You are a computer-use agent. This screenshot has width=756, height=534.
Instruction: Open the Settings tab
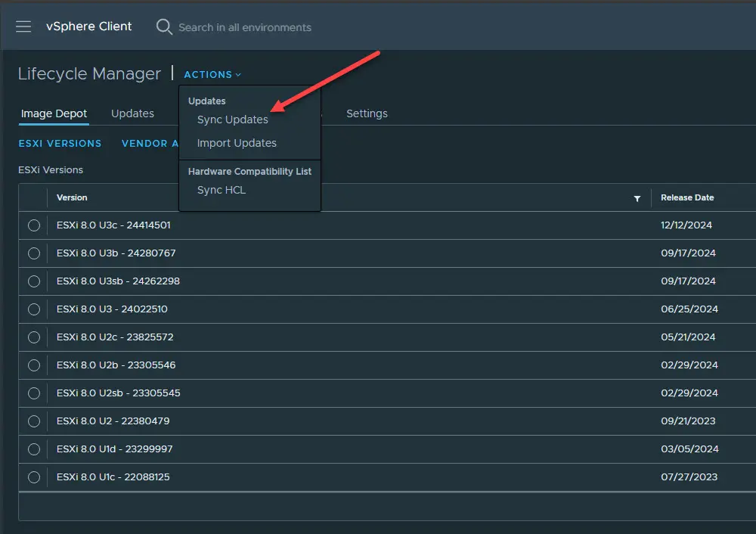pos(367,113)
